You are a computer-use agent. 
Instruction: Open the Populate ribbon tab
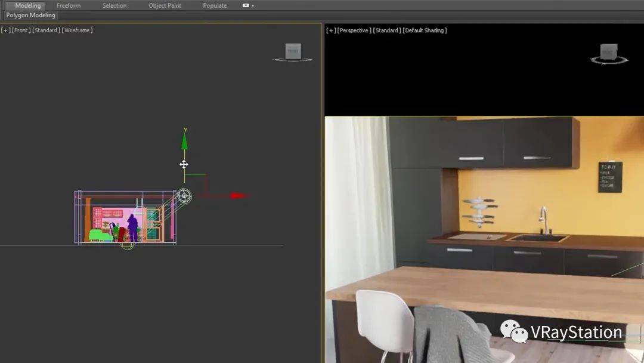pos(215,6)
